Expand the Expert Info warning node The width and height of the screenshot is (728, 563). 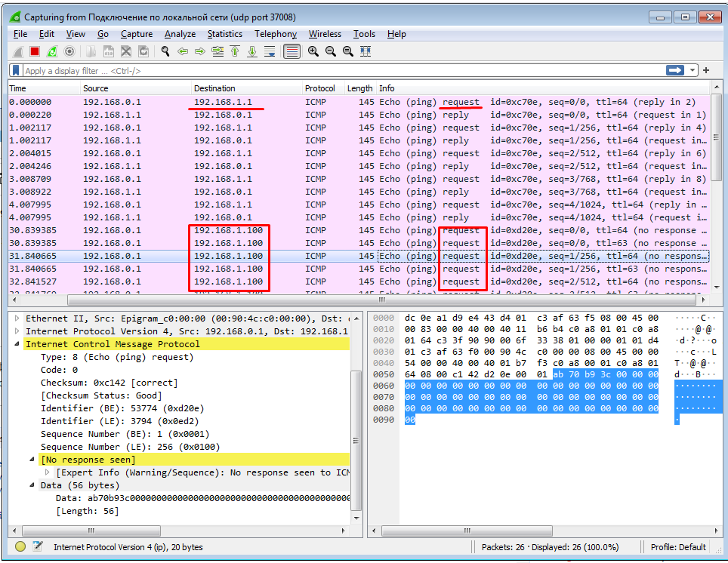[47, 472]
